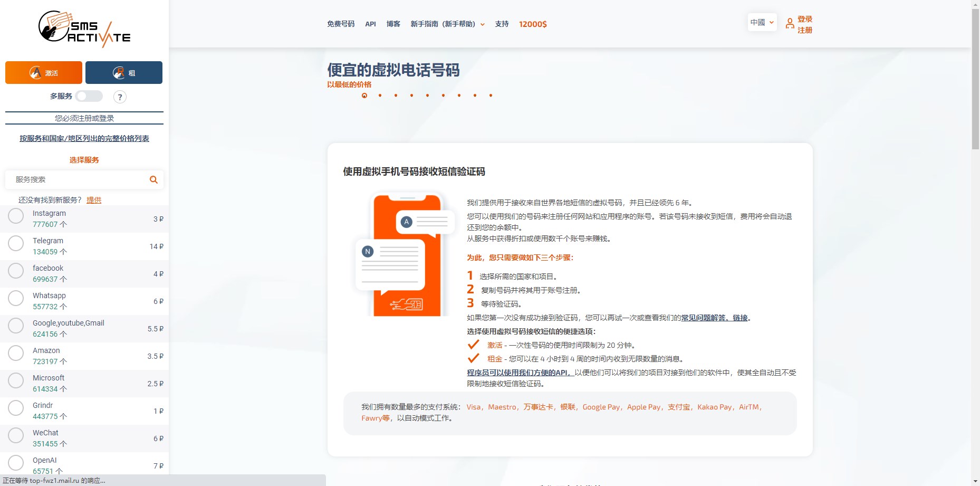Click the 使用虚拟手机号码接收短信验证码 heading
Screen dimensions: 980x486
tap(414, 171)
